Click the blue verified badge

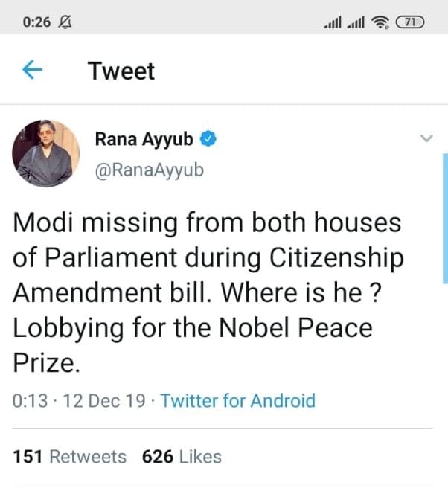click(x=211, y=139)
